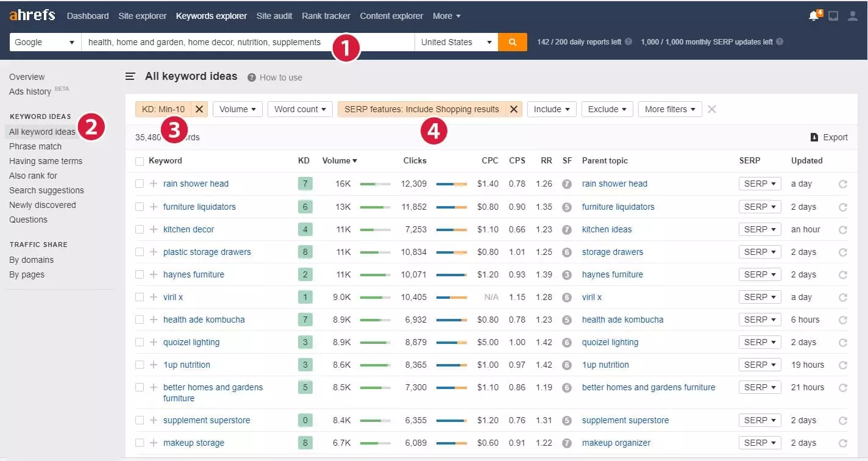Select the viril x keyword checkbox
The image size is (868, 461).
[140, 297]
